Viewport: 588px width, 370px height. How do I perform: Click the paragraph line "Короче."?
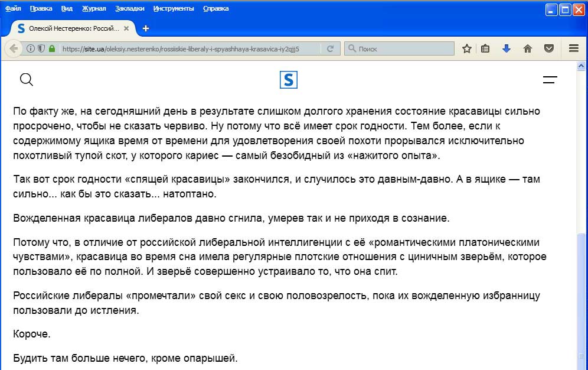[x=31, y=334]
